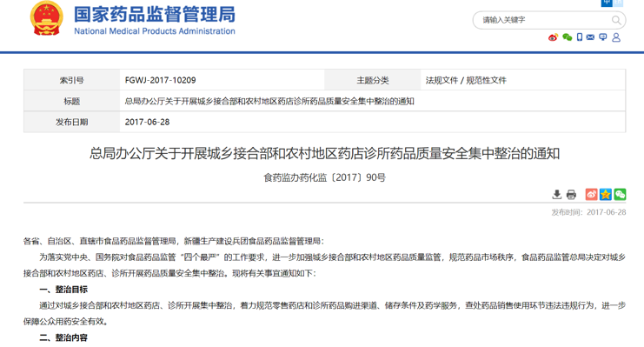Select the table date 2017-06-28
This screenshot has height=347, width=644.
coord(147,122)
